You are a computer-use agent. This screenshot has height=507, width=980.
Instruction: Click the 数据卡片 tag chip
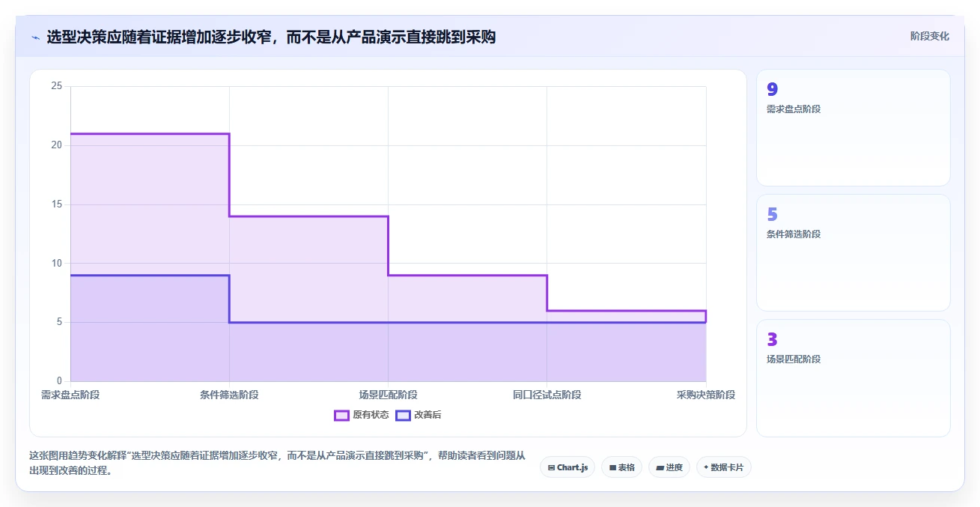(723, 467)
